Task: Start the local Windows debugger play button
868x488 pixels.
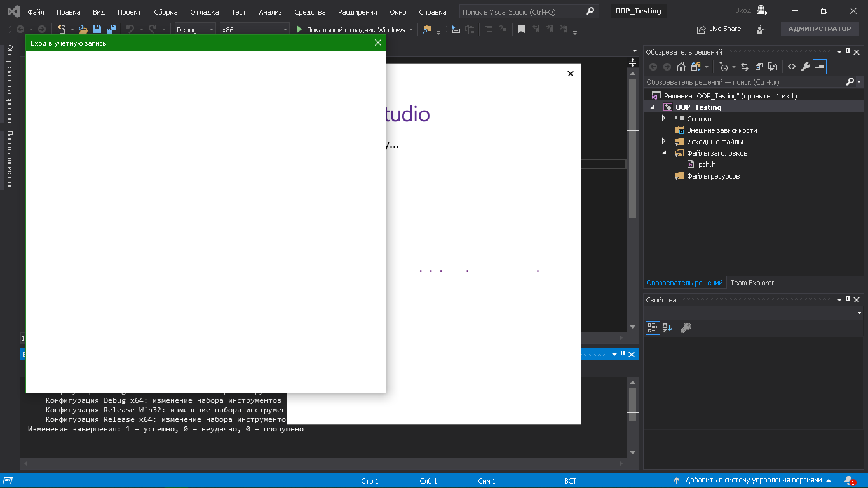Action: click(x=300, y=29)
